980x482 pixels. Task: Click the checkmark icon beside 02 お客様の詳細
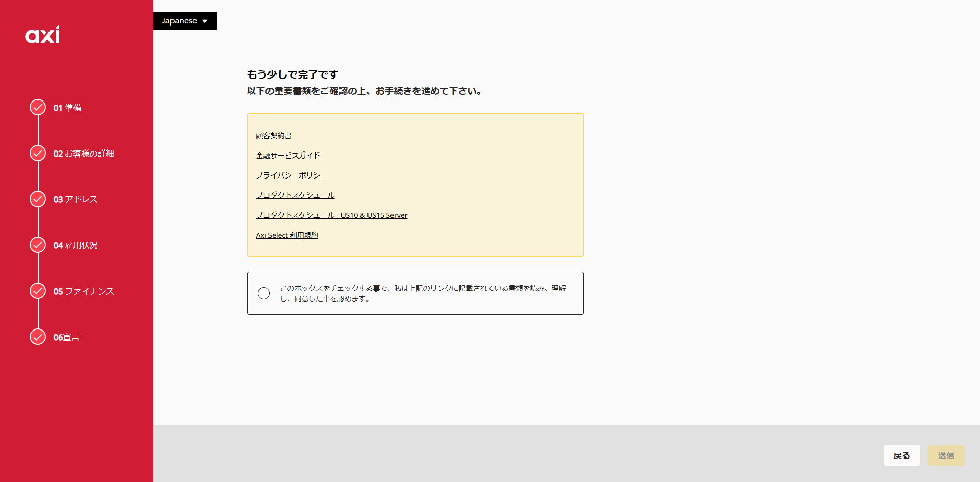(x=38, y=154)
